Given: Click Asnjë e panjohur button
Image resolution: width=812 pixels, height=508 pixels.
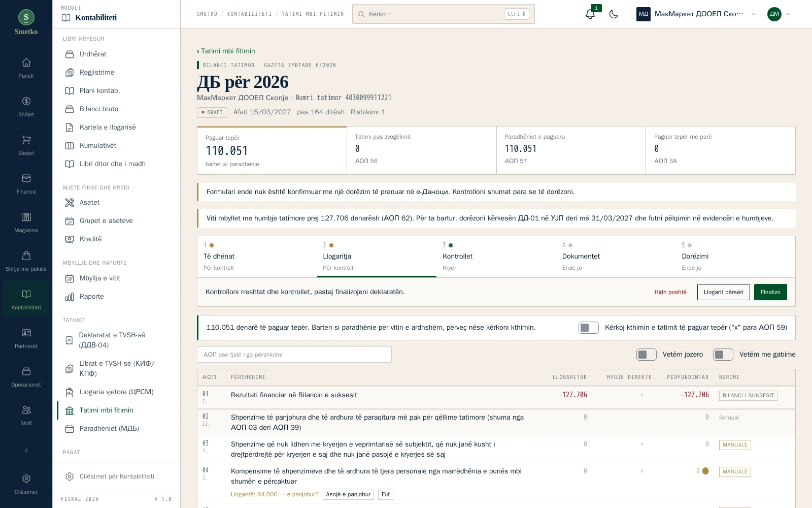Looking at the screenshot, I should point(348,494).
